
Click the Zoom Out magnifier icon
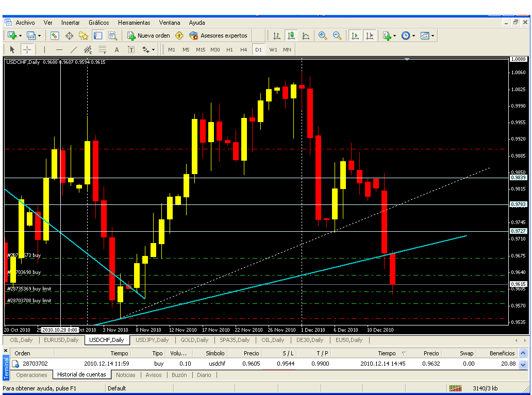[x=337, y=36]
